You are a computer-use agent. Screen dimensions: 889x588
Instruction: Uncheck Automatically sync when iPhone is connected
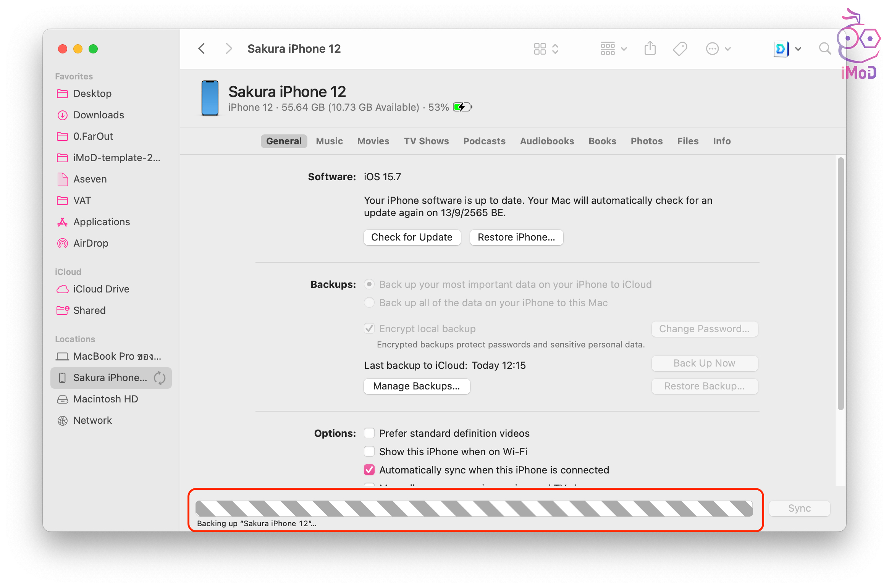369,470
